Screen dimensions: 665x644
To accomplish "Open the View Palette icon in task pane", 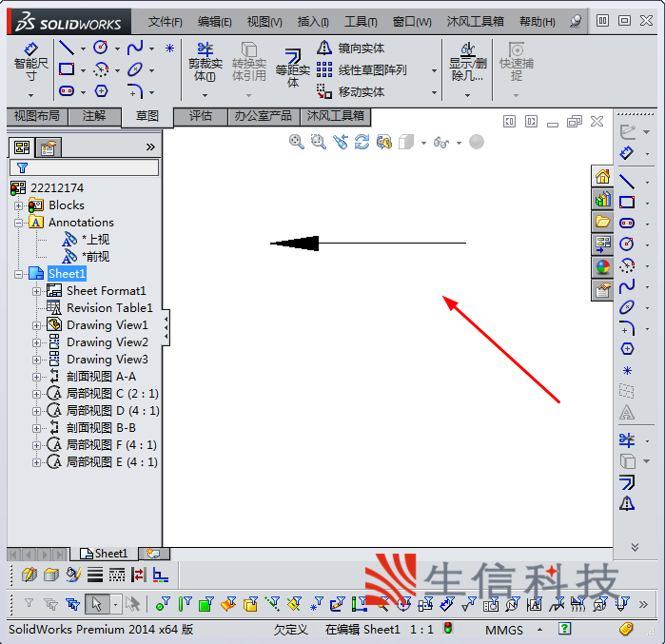I will pos(602,244).
